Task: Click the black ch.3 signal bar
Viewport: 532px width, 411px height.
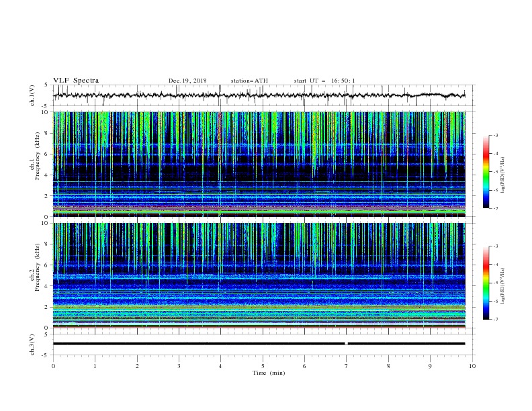Action: click(259, 344)
